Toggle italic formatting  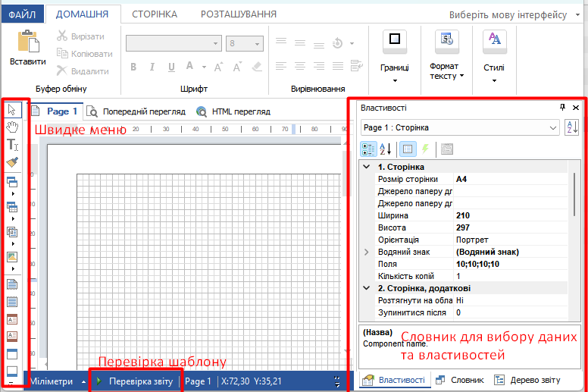click(152, 67)
